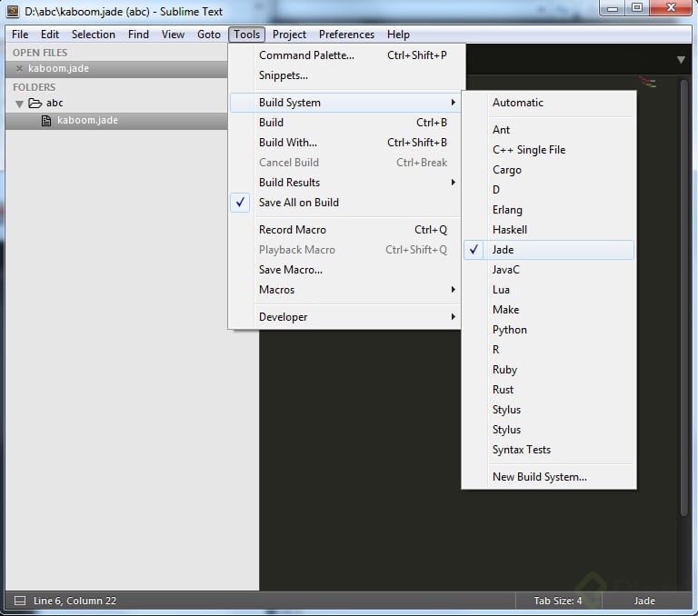Viewport: 698px width, 616px height.
Task: Close kaboom.jade in Open Files
Action: coord(19,68)
